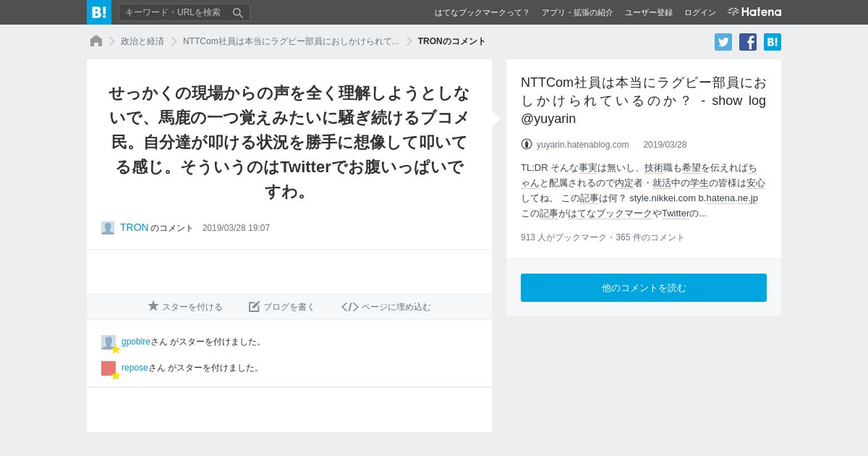
Task: Click repose's red avatar with star
Action: tap(109, 369)
